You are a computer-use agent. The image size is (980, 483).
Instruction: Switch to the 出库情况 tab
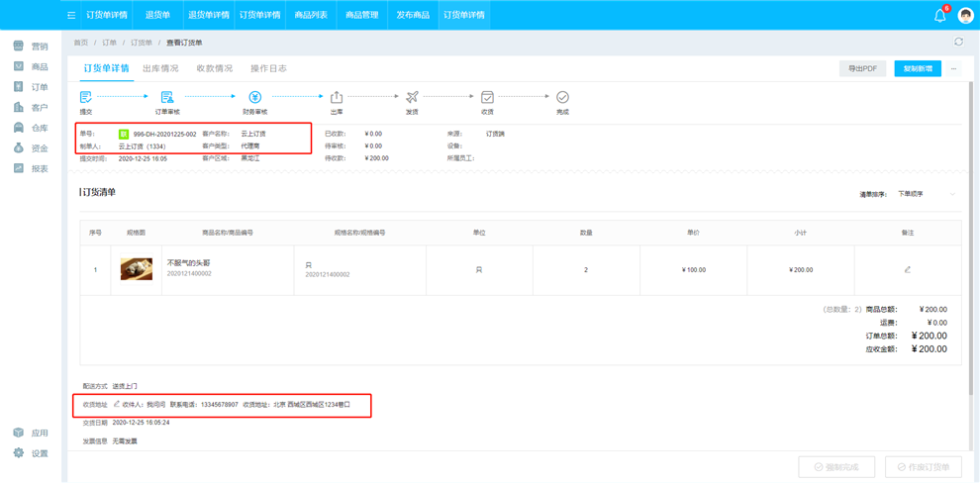coord(160,68)
